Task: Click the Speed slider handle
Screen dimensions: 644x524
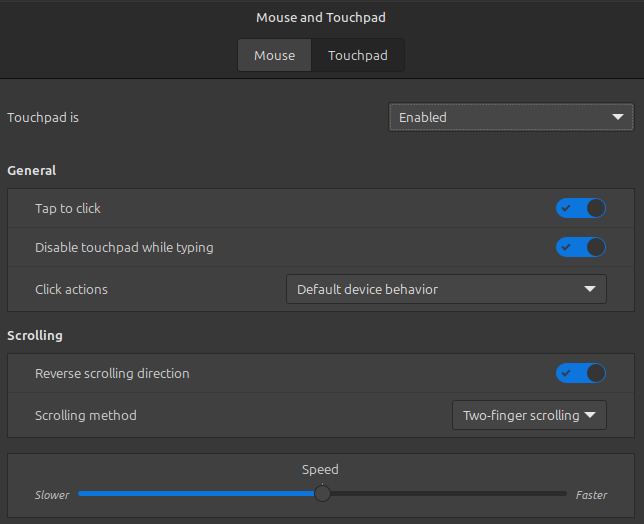Action: tap(322, 493)
